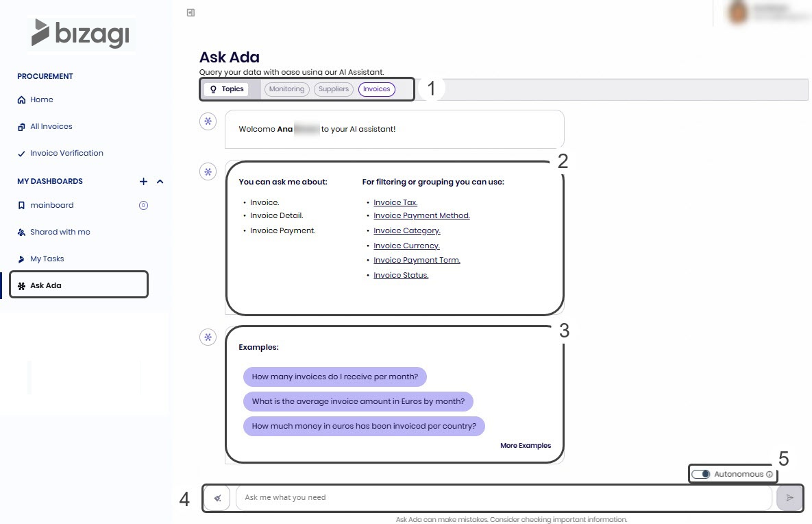Click the 'Ask me what you need' input field
This screenshot has width=812, height=524.
504,498
